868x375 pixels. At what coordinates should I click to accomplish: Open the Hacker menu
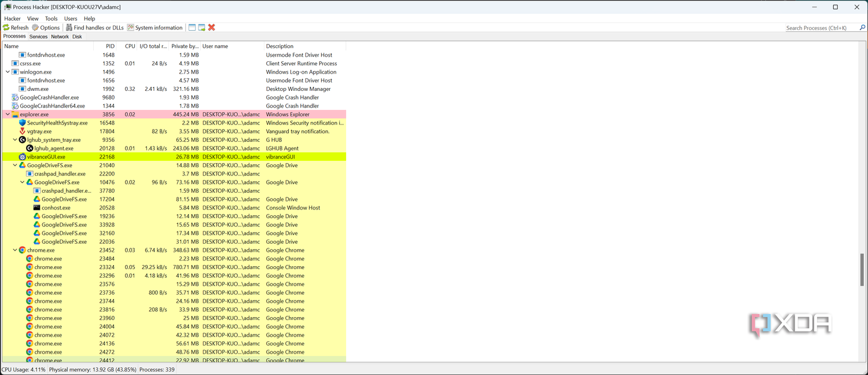[12, 19]
